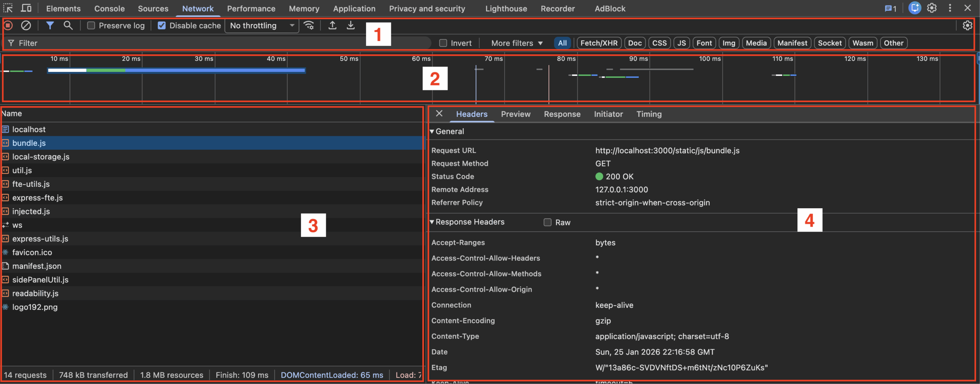980x384 pixels.
Task: Open the network search tool
Action: [x=68, y=26]
